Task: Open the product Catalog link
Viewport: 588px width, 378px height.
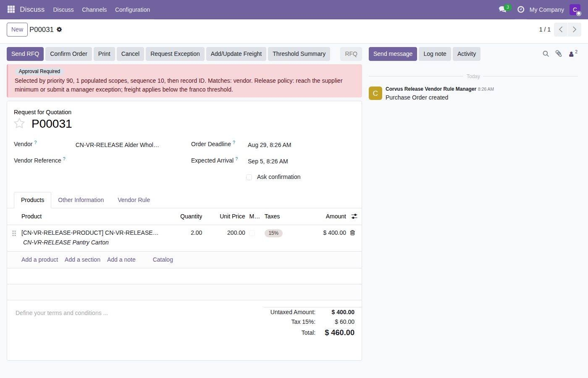Action: click(163, 260)
